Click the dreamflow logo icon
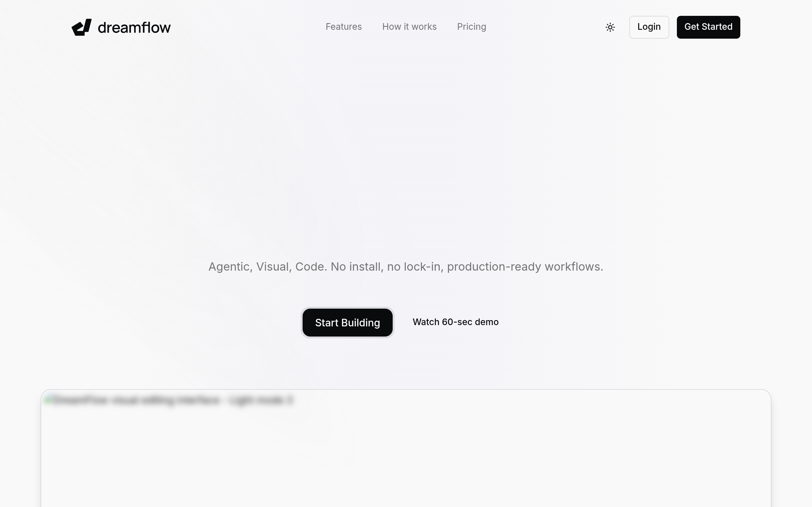This screenshot has height=507, width=812. tap(82, 27)
